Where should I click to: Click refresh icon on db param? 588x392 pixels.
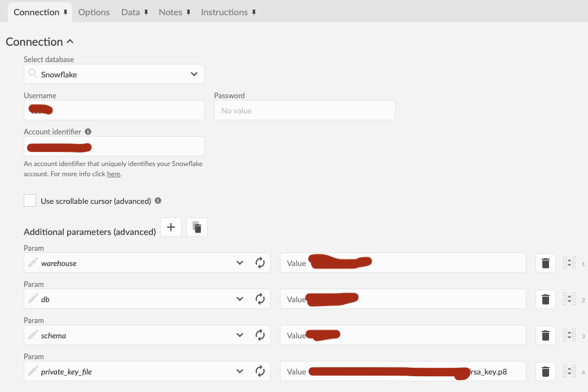(260, 299)
